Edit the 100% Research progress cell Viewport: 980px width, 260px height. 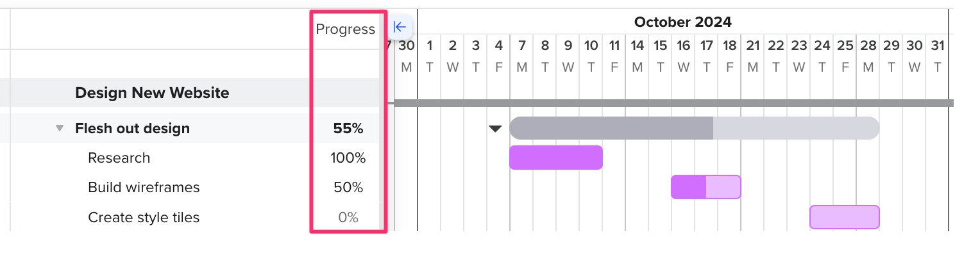pyautogui.click(x=348, y=158)
